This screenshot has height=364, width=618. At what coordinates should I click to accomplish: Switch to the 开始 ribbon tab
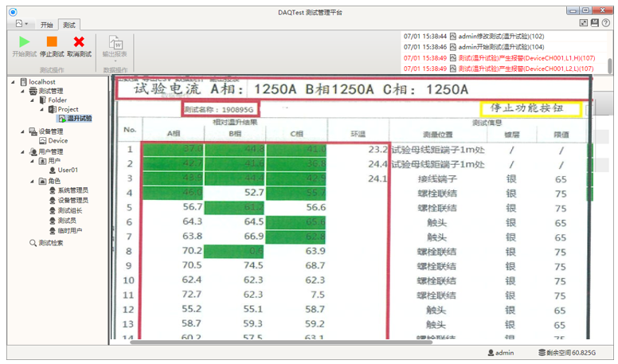48,25
